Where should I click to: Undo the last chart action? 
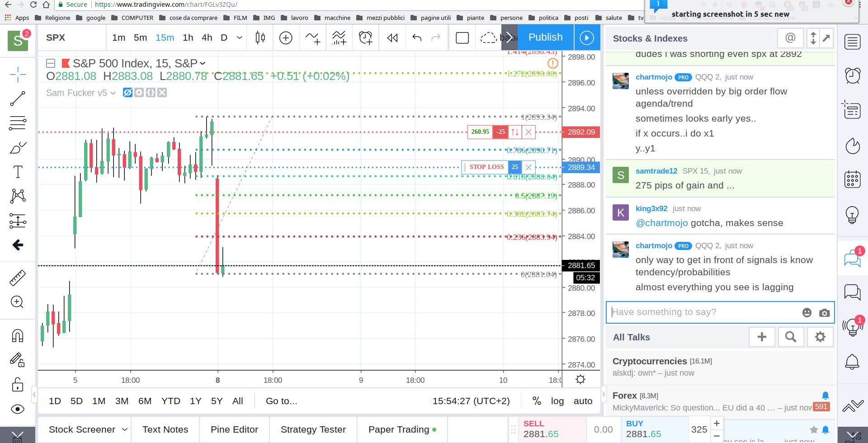(x=417, y=38)
